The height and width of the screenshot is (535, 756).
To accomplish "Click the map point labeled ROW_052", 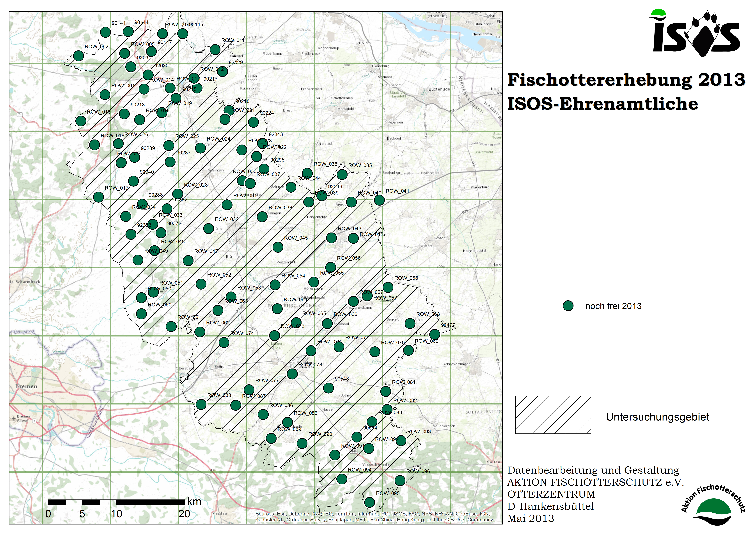I will pos(201,284).
